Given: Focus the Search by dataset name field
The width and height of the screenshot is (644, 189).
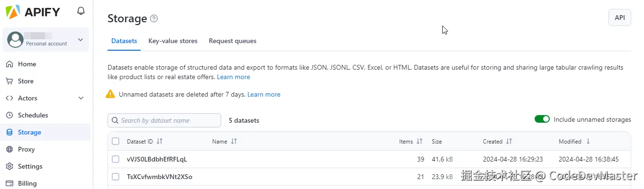Looking at the screenshot, I should [164, 120].
